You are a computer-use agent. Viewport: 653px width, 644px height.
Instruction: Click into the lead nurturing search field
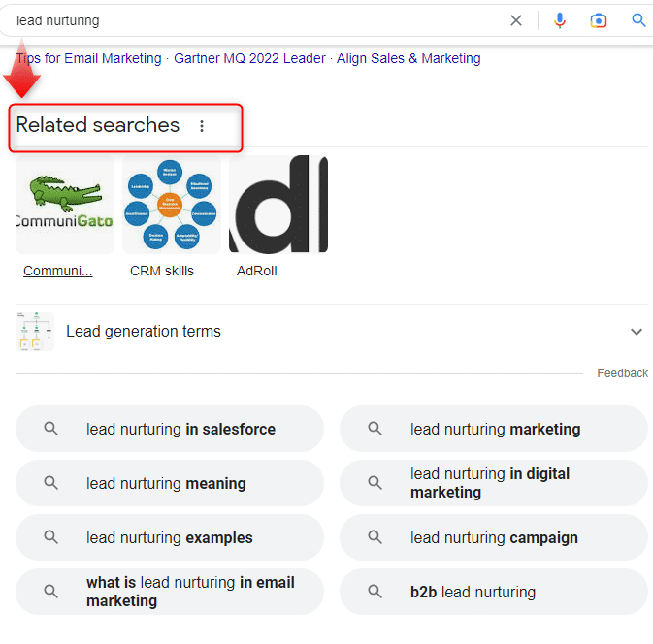[x=252, y=20]
